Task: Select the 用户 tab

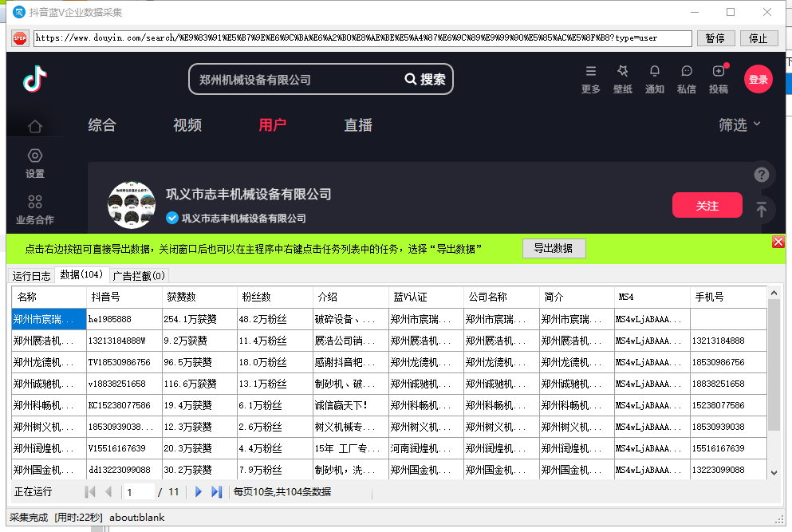Action: coord(273,124)
